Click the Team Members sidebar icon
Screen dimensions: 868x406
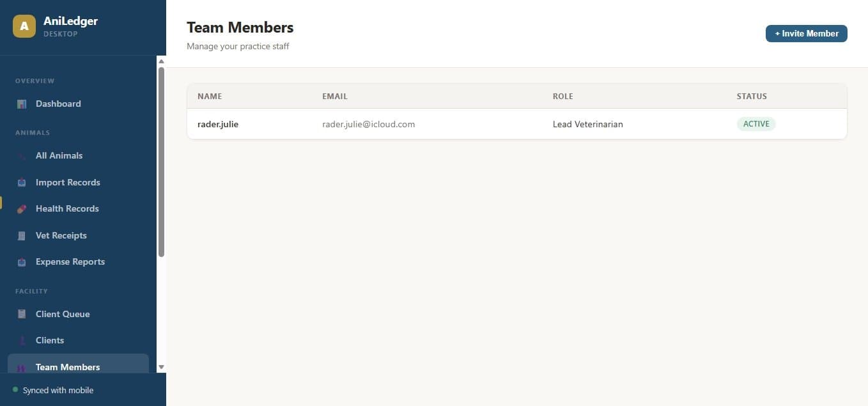tap(22, 367)
